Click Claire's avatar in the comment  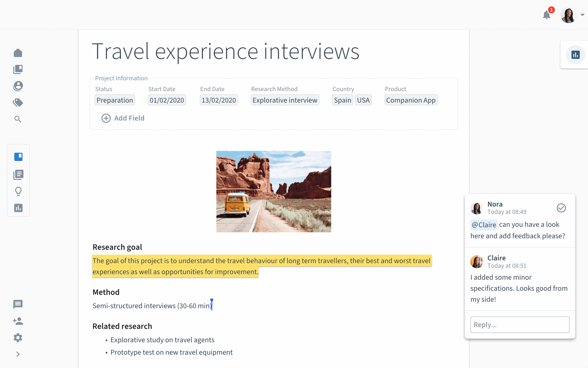coord(477,262)
